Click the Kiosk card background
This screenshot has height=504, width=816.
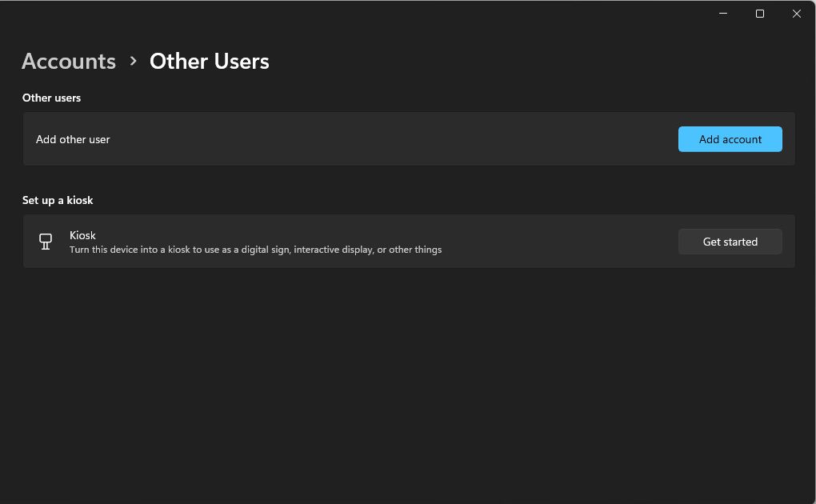pos(560,242)
